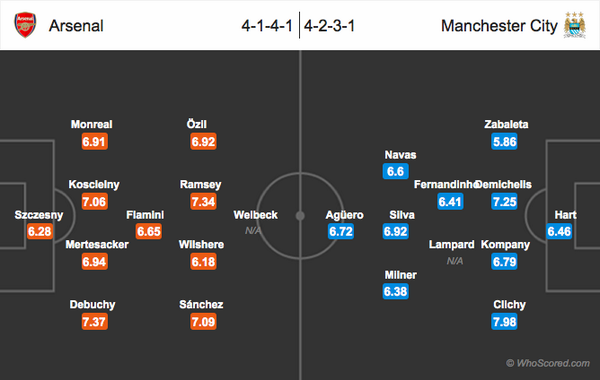Click the 4-2-3-1 formation text
The width and height of the screenshot is (600, 380).
(329, 26)
